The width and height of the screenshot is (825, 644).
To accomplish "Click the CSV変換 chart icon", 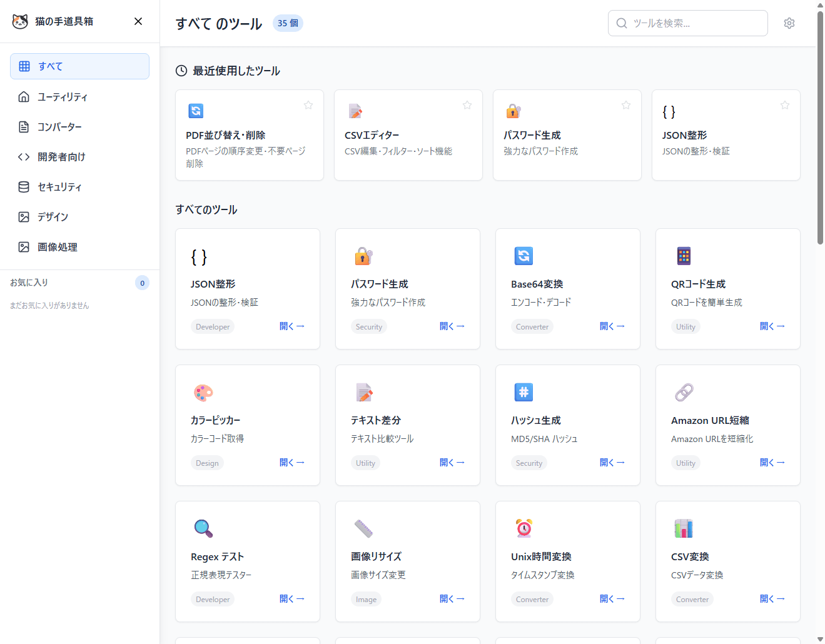I will (684, 528).
